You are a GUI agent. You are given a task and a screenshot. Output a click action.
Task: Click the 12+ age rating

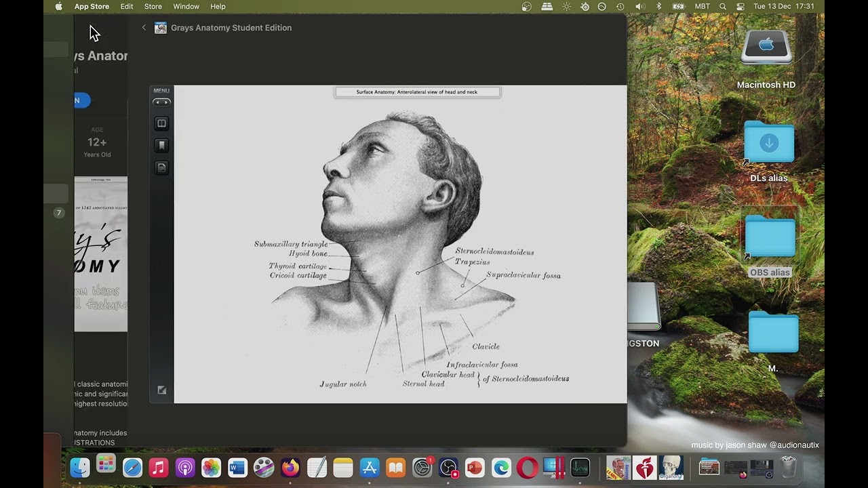pos(97,142)
